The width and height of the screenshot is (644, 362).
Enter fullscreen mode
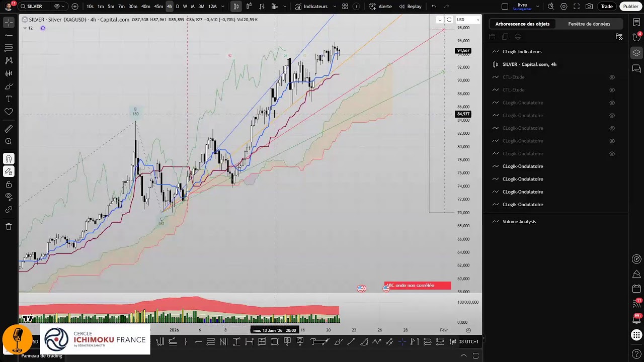click(x=577, y=7)
